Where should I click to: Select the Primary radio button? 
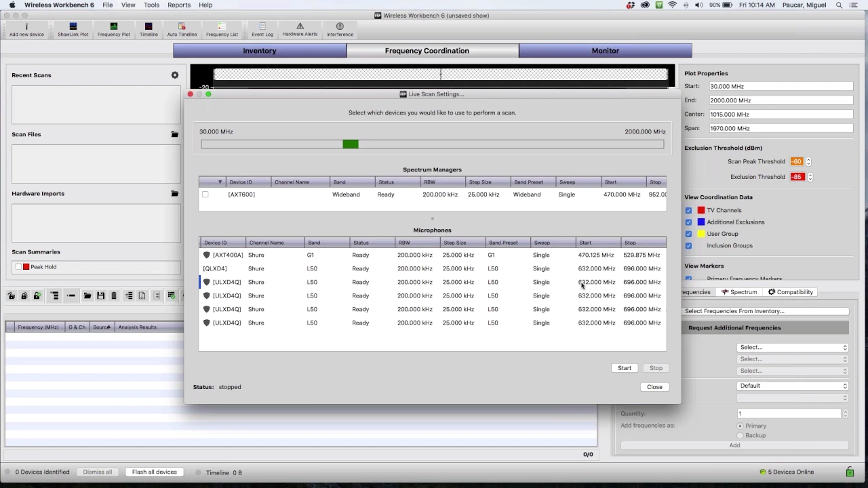click(x=741, y=426)
